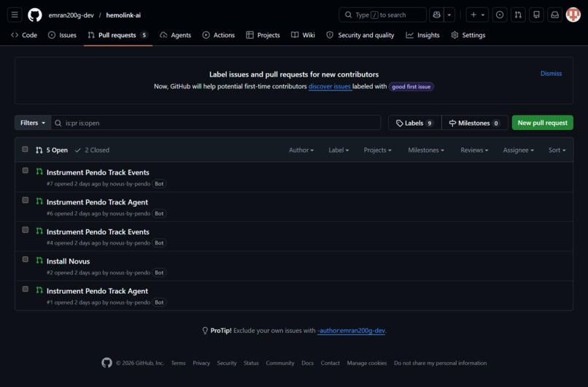Open the Labels button
This screenshot has height=387, width=588.
tap(415, 123)
